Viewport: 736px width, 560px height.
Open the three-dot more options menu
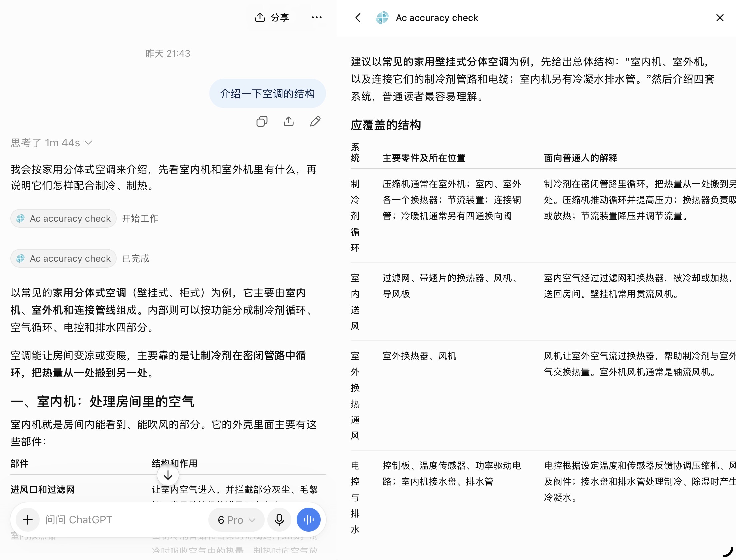pos(316,17)
